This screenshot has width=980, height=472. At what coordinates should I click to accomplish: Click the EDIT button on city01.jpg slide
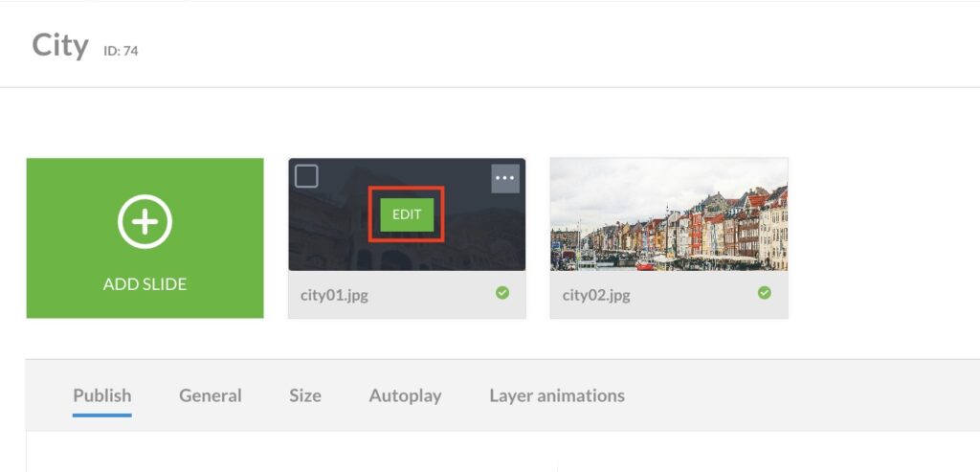[406, 214]
